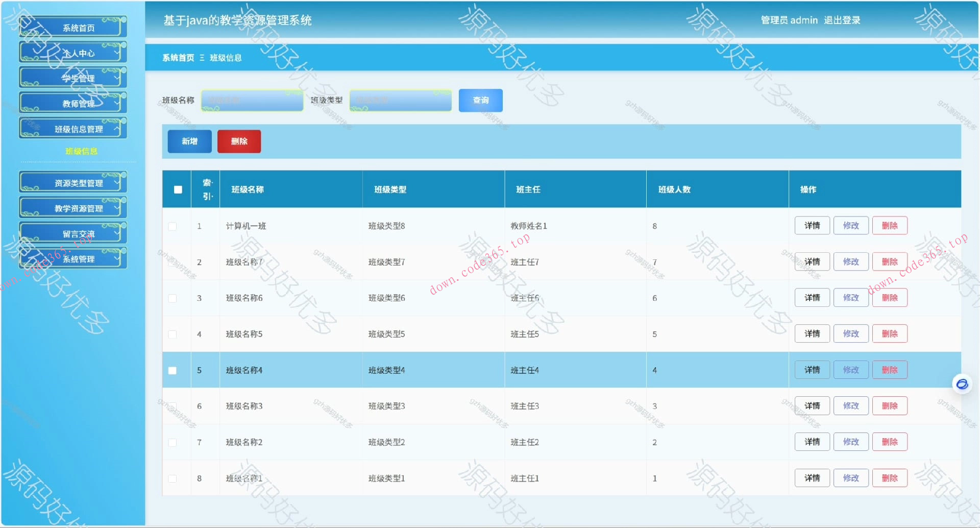Image resolution: width=980 pixels, height=528 pixels.
Task: Toggle the select-all header checkbox
Action: (178, 189)
